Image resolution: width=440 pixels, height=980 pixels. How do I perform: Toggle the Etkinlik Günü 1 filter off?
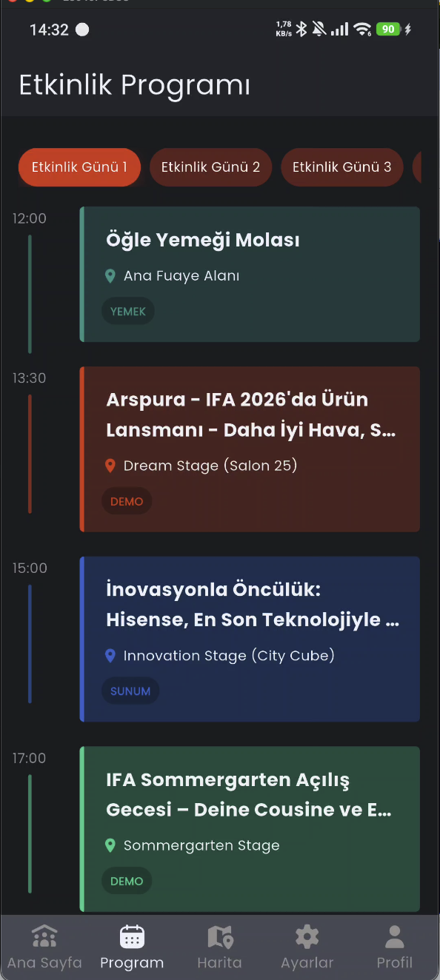click(x=79, y=167)
